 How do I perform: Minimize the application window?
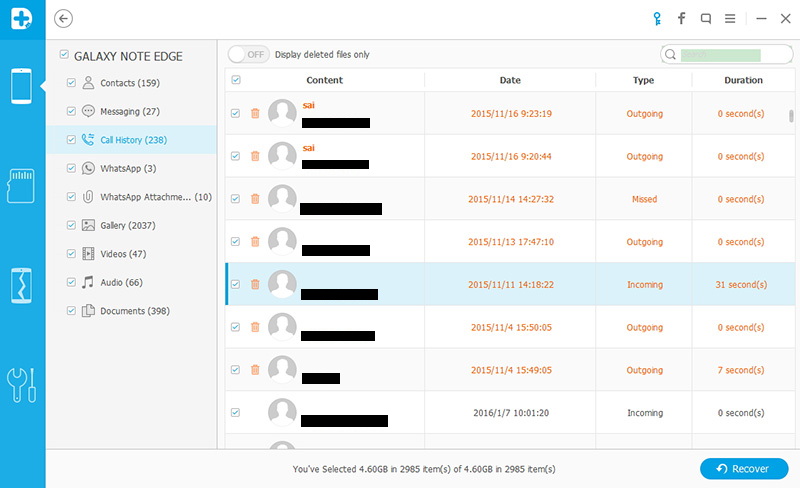coord(761,19)
